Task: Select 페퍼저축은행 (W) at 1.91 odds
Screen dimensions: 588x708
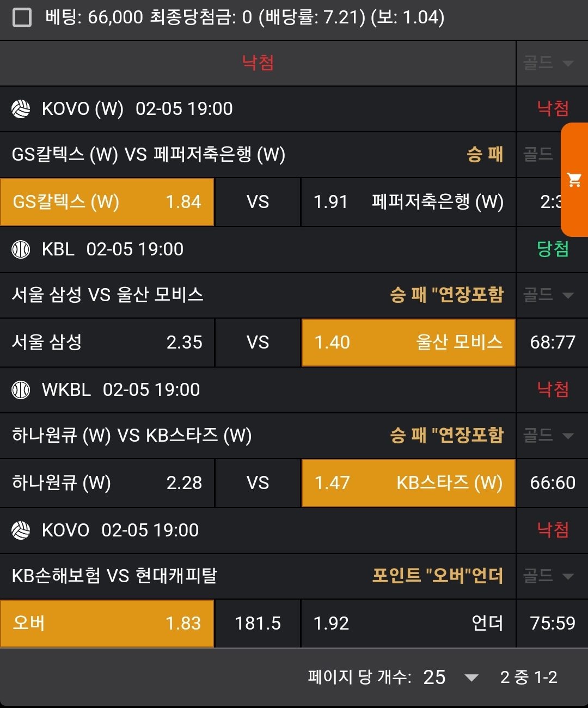Action: click(x=408, y=202)
